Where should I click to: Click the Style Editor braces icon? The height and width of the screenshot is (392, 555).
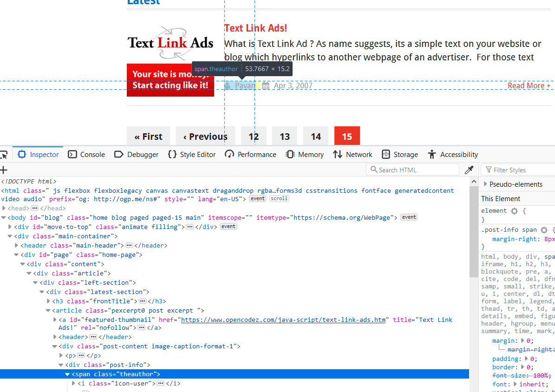tap(172, 154)
